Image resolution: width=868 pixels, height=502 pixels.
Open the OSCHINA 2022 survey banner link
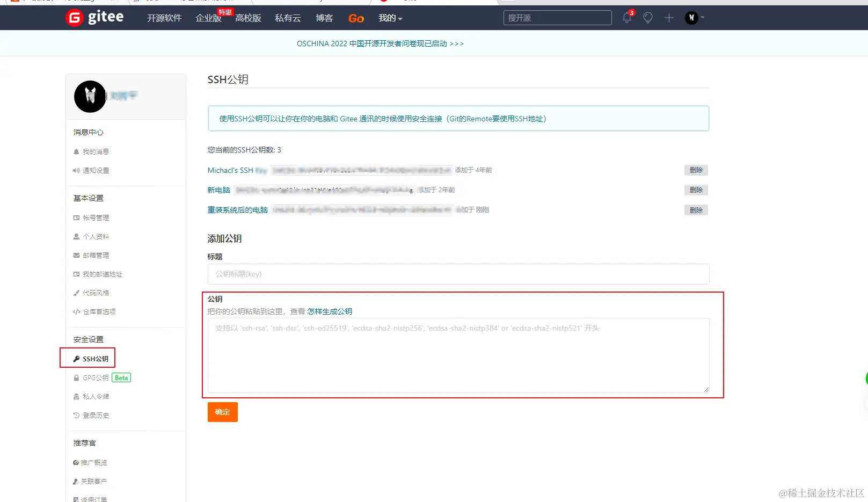[x=380, y=43]
